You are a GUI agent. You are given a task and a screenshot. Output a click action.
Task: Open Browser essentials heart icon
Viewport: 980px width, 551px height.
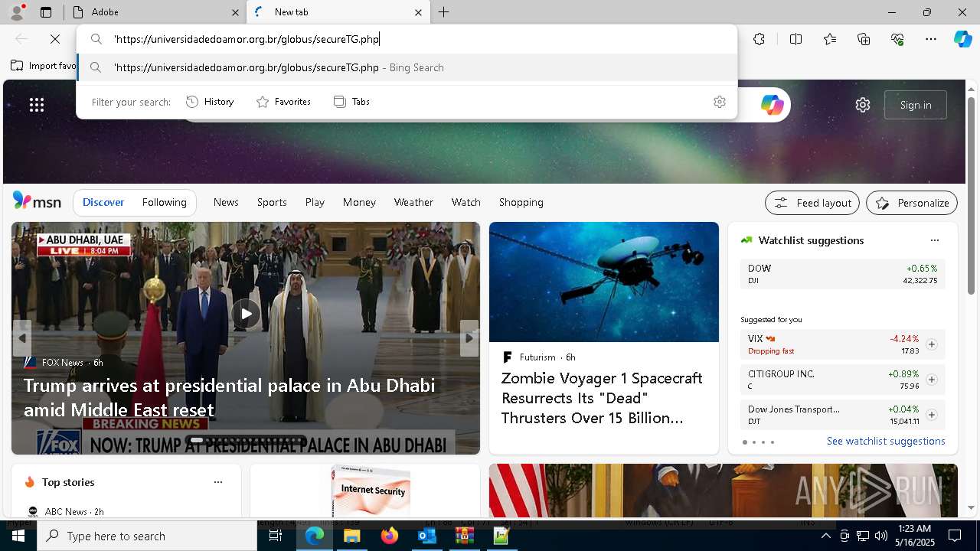(x=897, y=39)
